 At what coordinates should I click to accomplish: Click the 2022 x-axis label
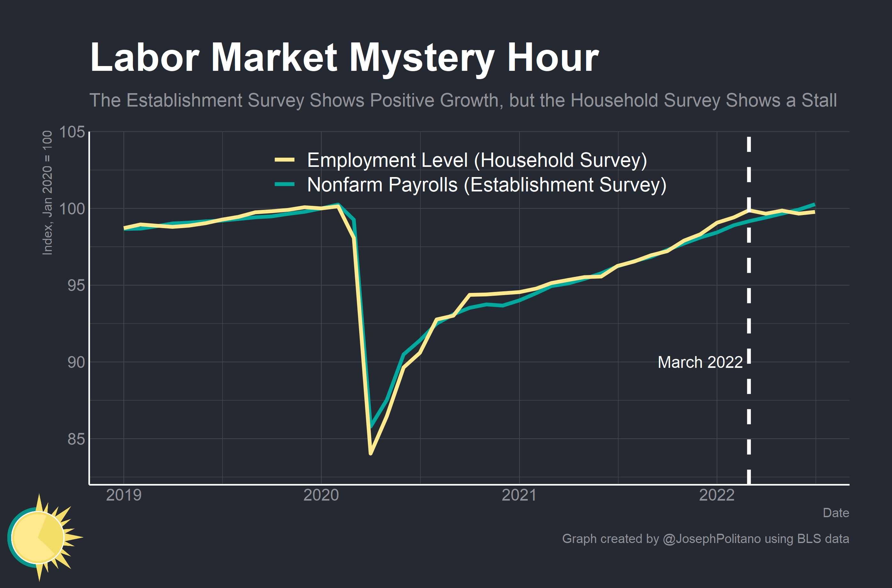click(x=716, y=495)
